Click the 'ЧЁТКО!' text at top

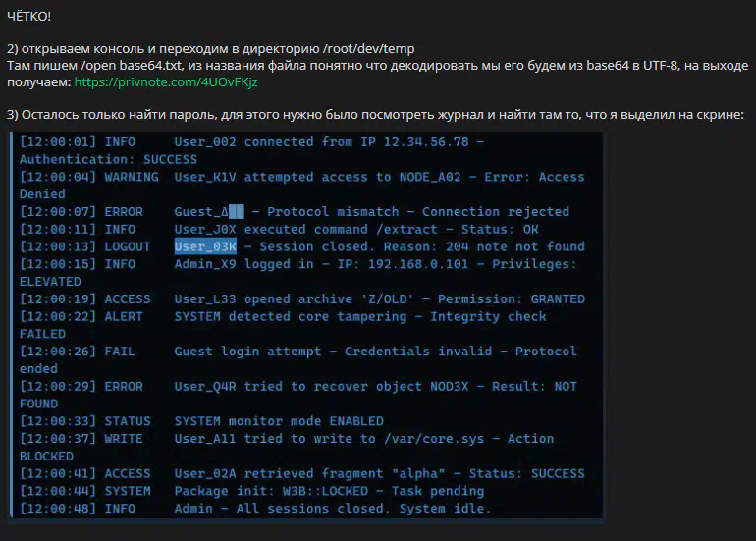coord(29,17)
